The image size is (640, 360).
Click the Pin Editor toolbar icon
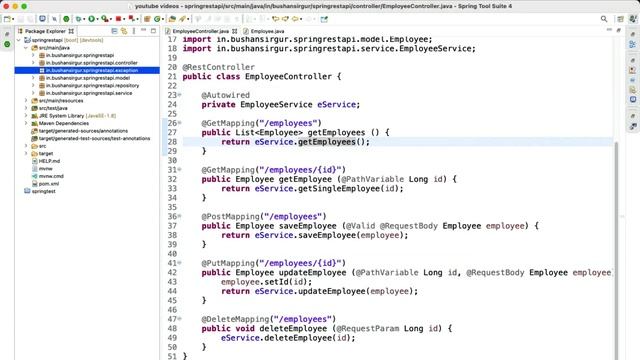[x=324, y=19]
